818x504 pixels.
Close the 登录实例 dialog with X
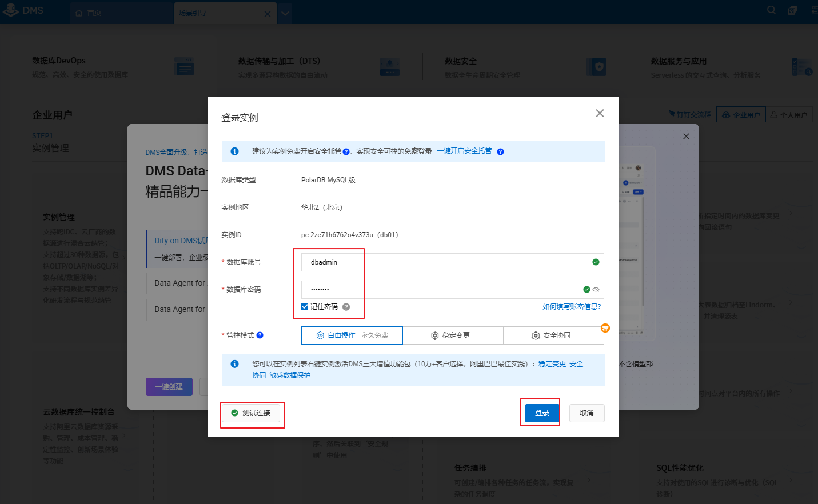[600, 113]
